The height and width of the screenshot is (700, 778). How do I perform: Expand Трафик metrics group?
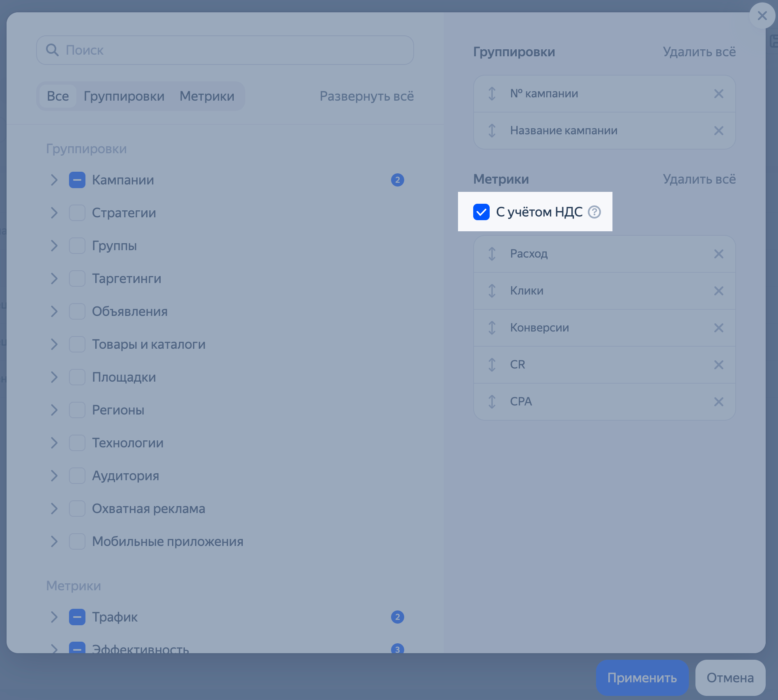[54, 617]
